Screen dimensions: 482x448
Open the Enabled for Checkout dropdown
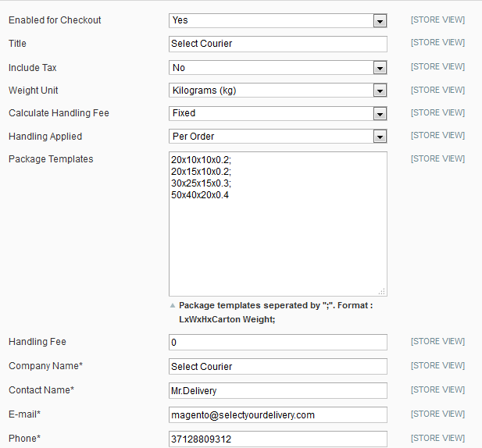(x=277, y=21)
